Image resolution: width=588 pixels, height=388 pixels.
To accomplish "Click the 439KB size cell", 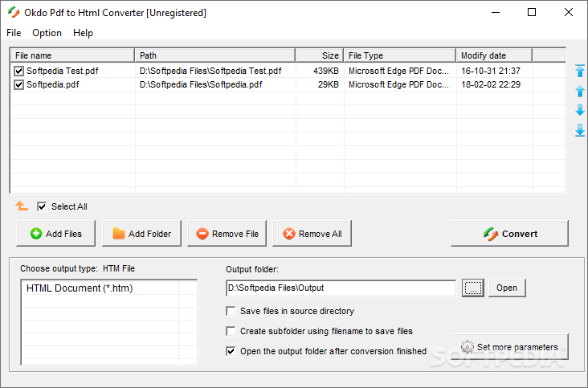I will pyautogui.click(x=326, y=71).
